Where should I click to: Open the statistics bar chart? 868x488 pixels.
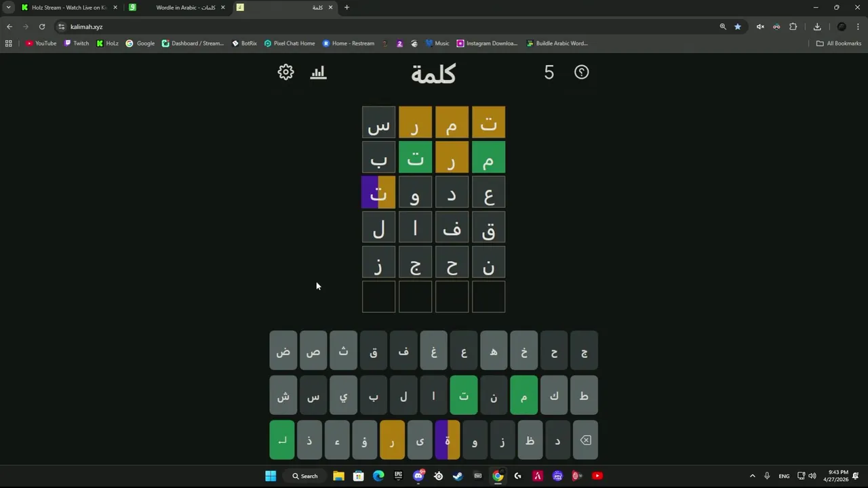318,72
